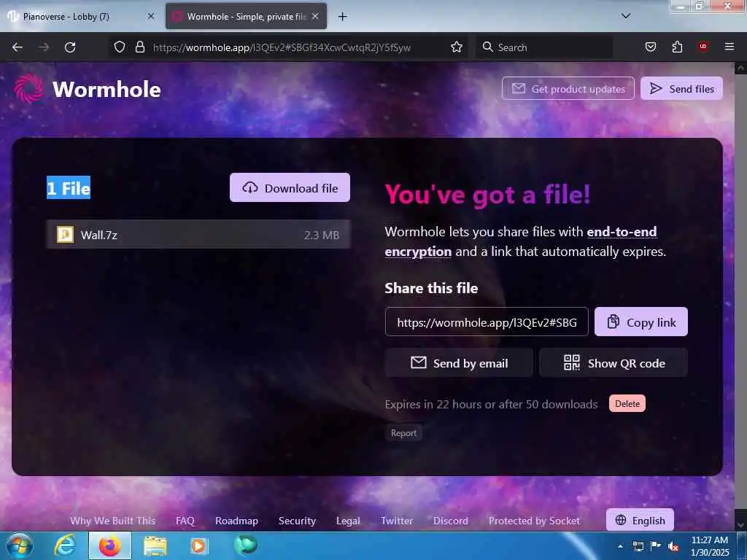Image resolution: width=747 pixels, height=560 pixels.
Task: Click the Firefox taskbar icon
Action: (x=110, y=545)
